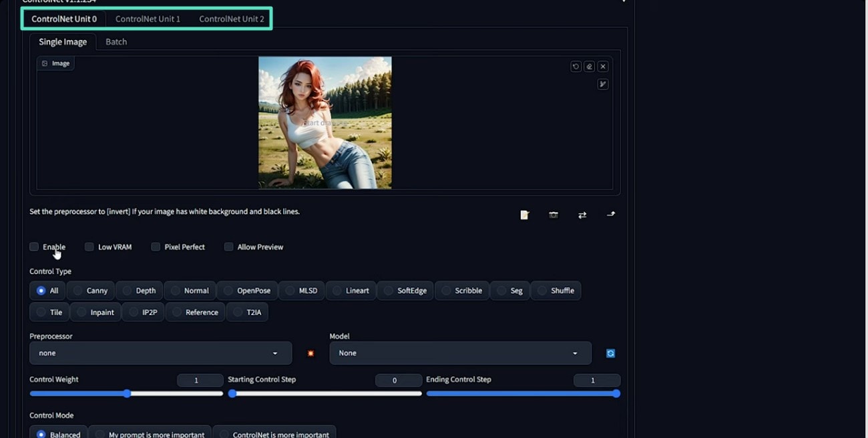Select the Seg control type
This screenshot has height=438, width=868.
[x=510, y=290]
